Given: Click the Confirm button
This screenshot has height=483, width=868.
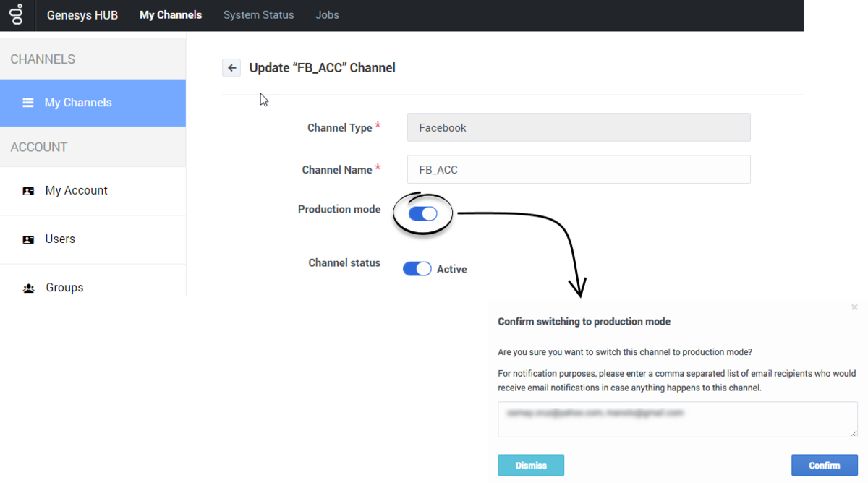Looking at the screenshot, I should [825, 465].
